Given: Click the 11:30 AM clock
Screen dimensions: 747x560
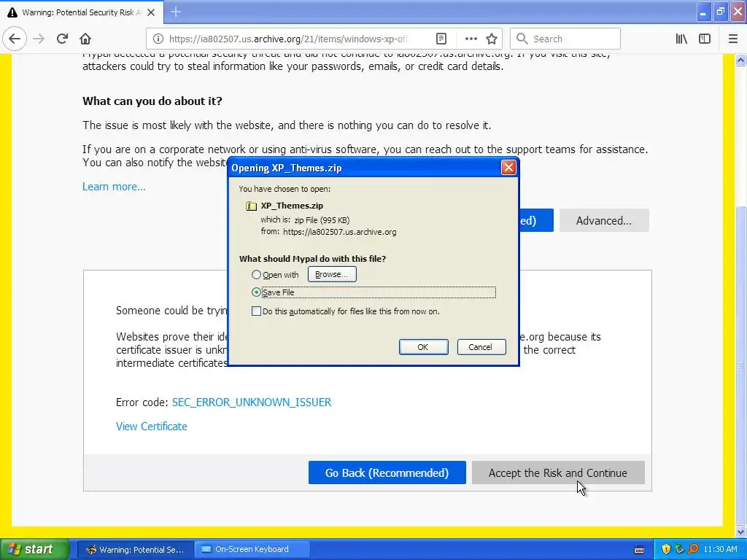Looking at the screenshot, I should (x=720, y=550).
